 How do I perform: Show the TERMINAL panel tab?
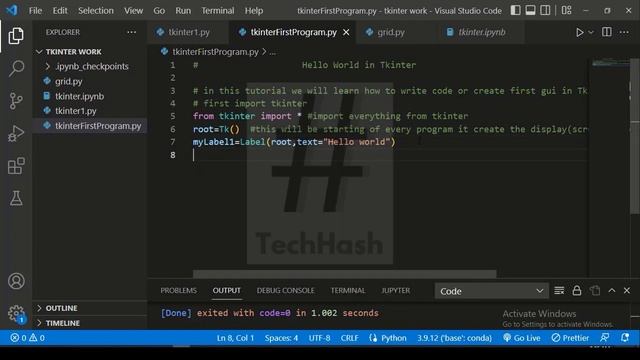348,291
